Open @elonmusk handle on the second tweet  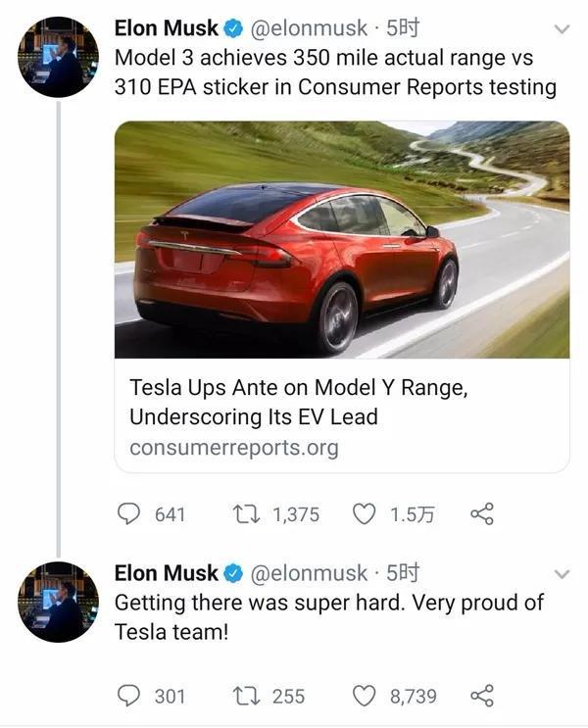pyautogui.click(x=309, y=573)
